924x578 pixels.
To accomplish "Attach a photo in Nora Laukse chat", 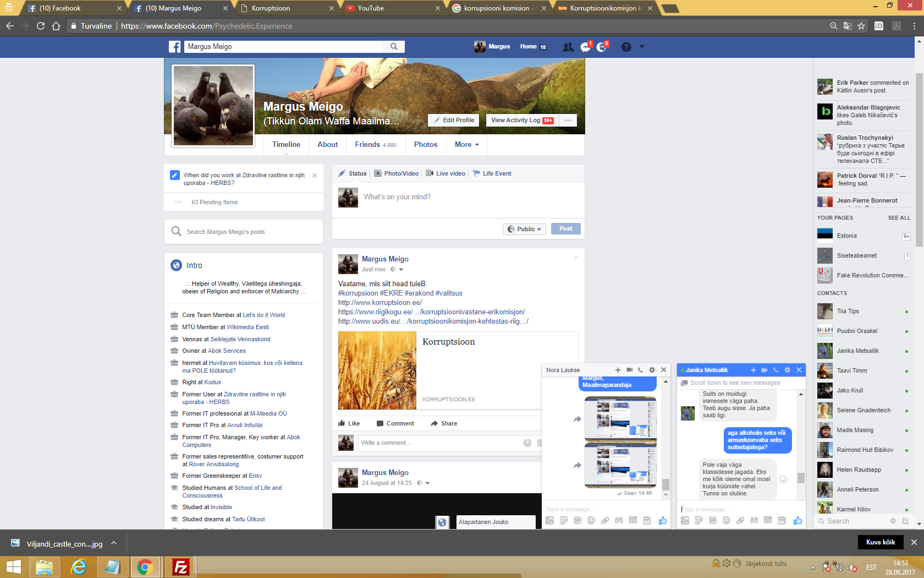I will (x=549, y=520).
